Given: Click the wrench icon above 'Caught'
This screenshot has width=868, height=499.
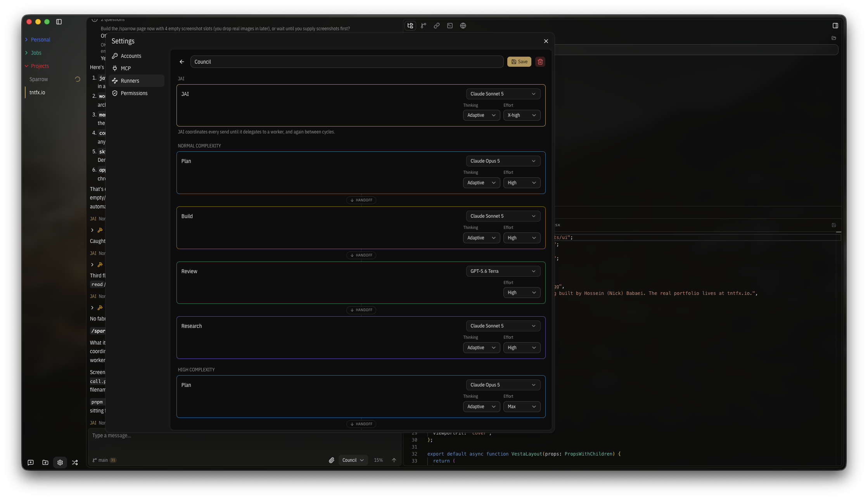Looking at the screenshot, I should (x=100, y=230).
